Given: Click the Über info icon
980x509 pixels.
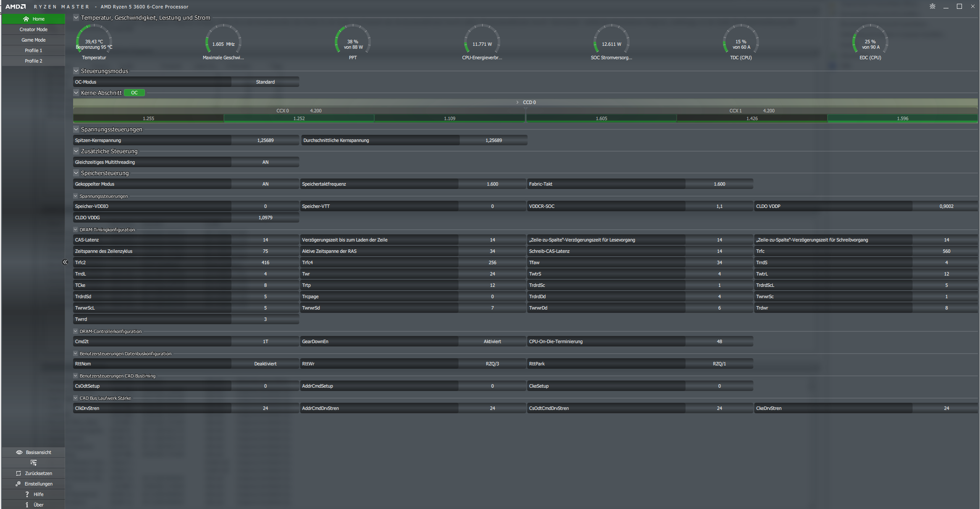Looking at the screenshot, I should (x=27, y=505).
